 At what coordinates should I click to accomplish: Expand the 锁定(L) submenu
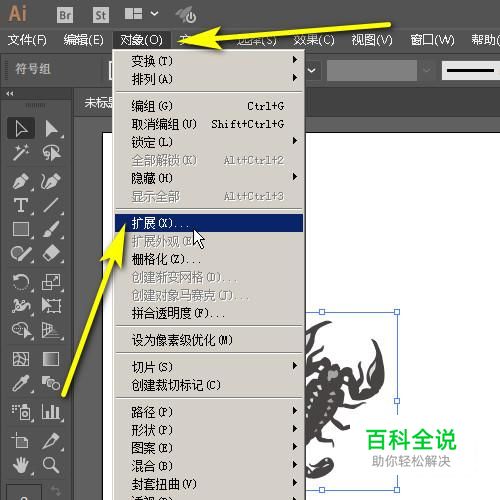coord(209,142)
